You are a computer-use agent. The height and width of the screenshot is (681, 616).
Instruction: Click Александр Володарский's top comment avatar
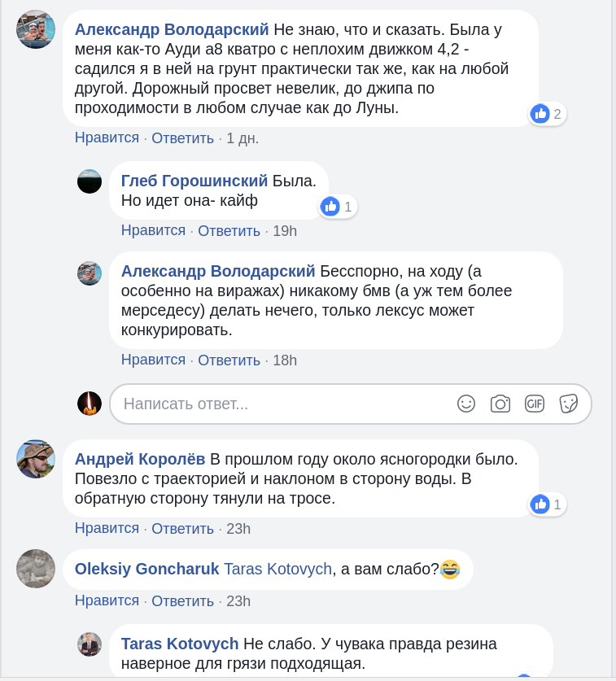pyautogui.click(x=36, y=29)
